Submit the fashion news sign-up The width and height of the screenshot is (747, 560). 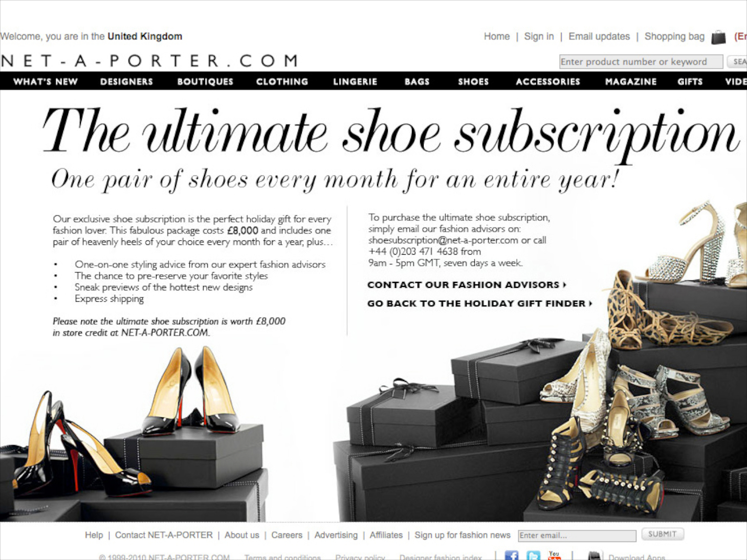point(663,534)
